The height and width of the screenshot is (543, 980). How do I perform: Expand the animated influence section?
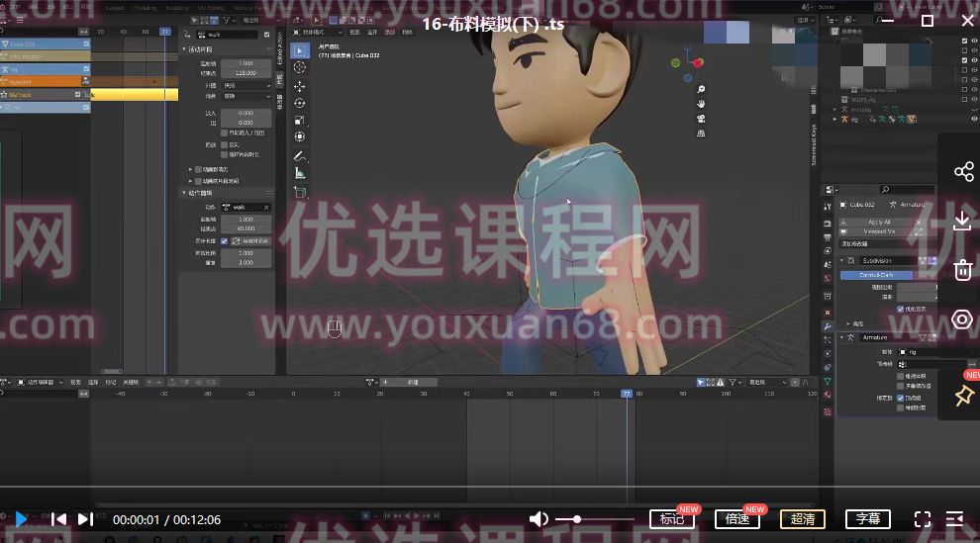(x=191, y=169)
